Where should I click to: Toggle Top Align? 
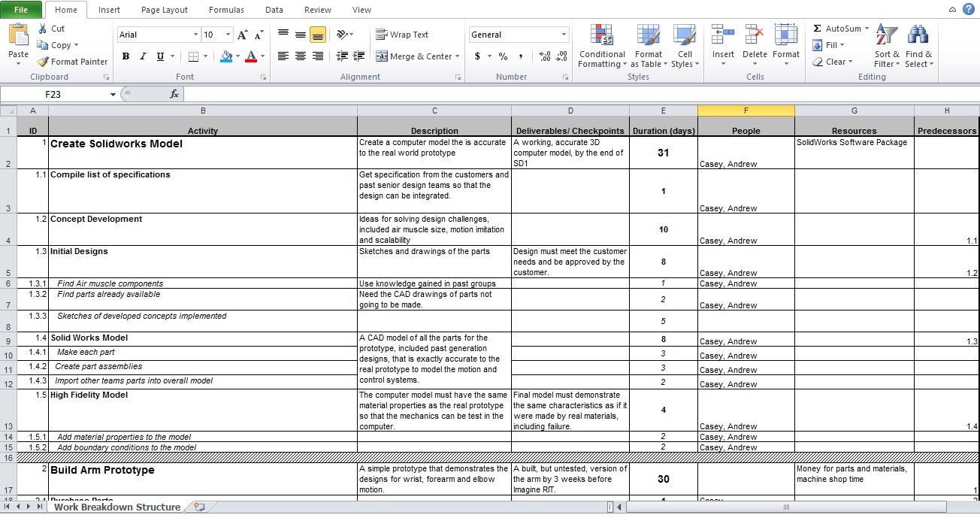(283, 35)
